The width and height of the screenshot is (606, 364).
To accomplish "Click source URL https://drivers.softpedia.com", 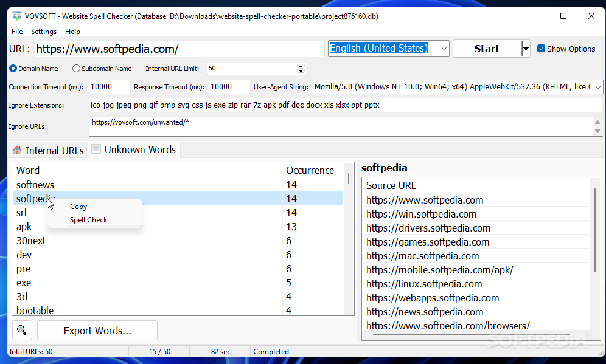I will click(428, 228).
